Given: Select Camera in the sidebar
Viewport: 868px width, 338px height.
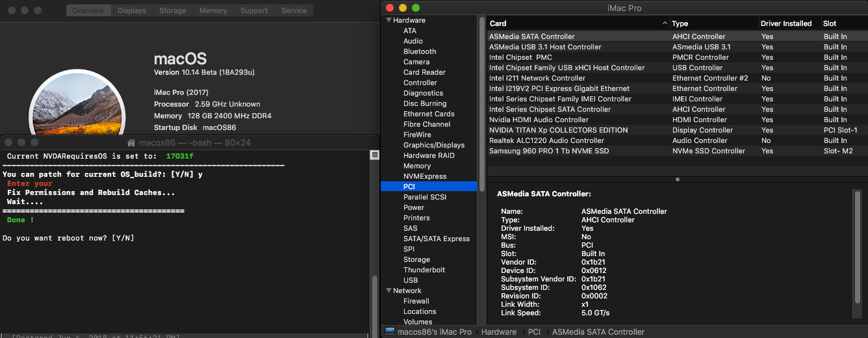Looking at the screenshot, I should pyautogui.click(x=416, y=62).
